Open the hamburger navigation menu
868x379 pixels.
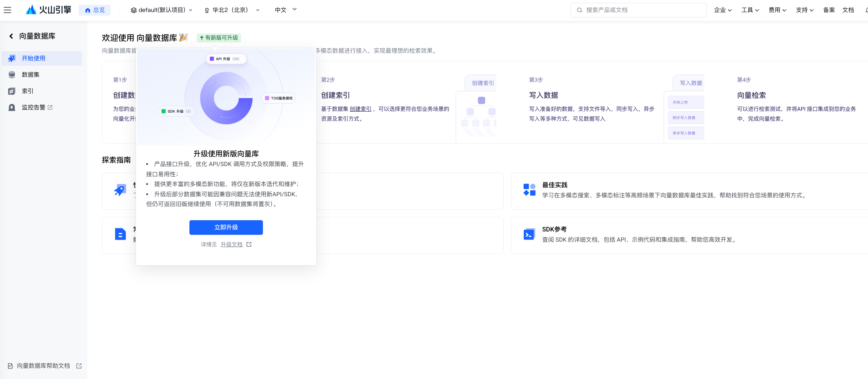coord(7,10)
